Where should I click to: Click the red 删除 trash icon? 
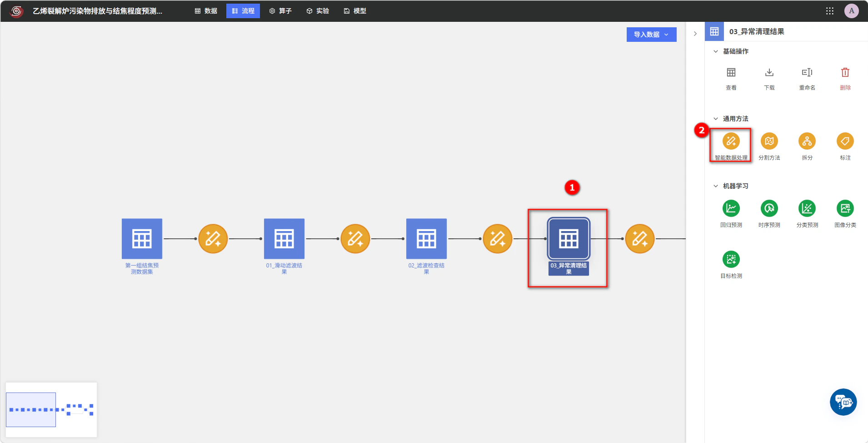point(845,73)
